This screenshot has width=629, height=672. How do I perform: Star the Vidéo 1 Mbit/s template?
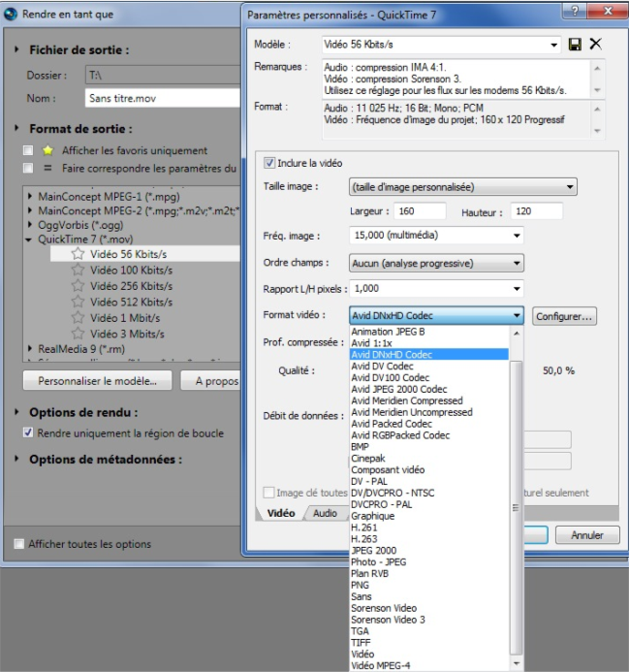click(78, 318)
